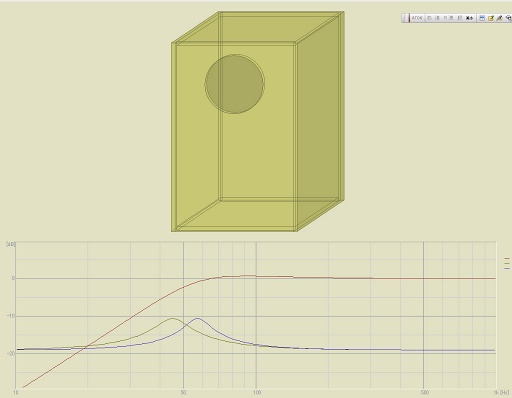Click the 0 dB label on vertical axis

tap(13, 278)
